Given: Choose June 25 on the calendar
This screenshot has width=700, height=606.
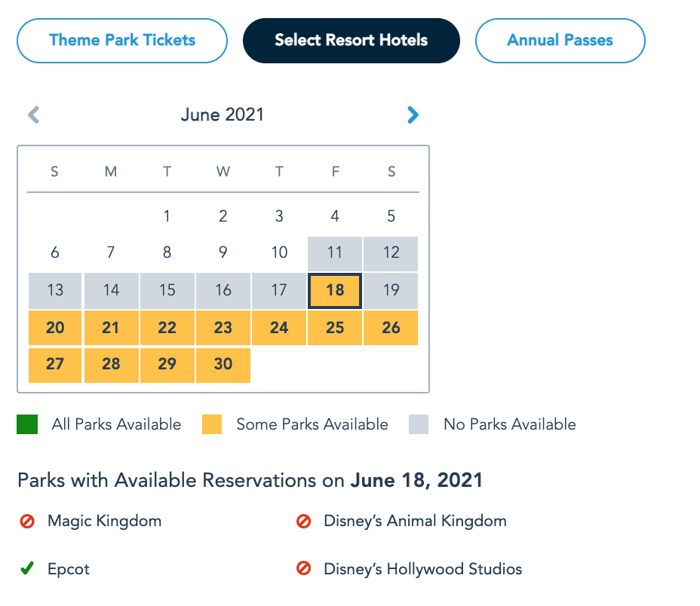Looking at the screenshot, I should pyautogui.click(x=335, y=328).
